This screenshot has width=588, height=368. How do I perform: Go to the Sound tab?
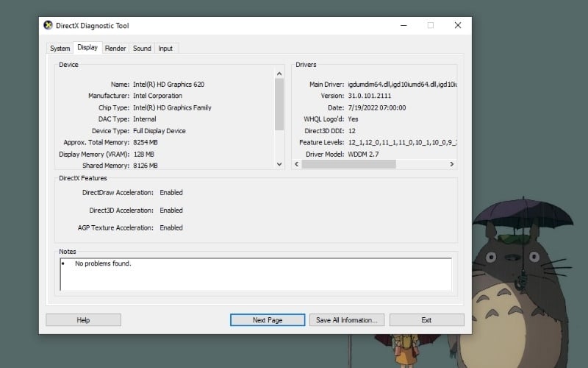(142, 49)
